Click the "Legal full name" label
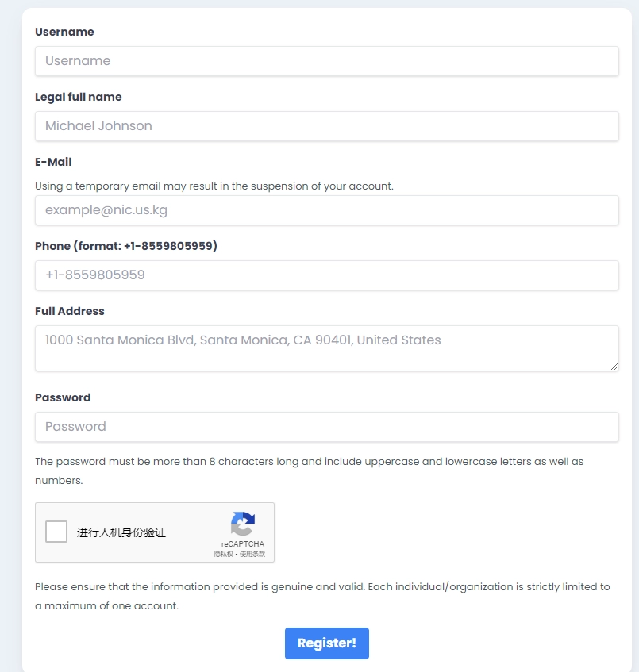Image resolution: width=639 pixels, height=672 pixels. tap(79, 97)
